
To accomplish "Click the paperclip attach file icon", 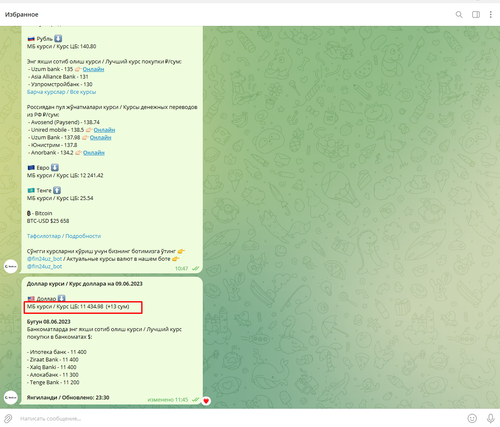I will [8, 418].
